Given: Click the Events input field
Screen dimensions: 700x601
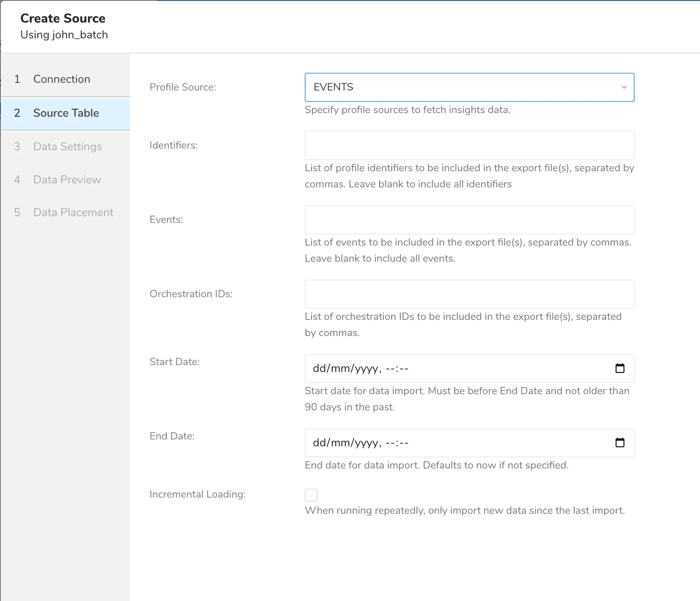Looking at the screenshot, I should (469, 220).
